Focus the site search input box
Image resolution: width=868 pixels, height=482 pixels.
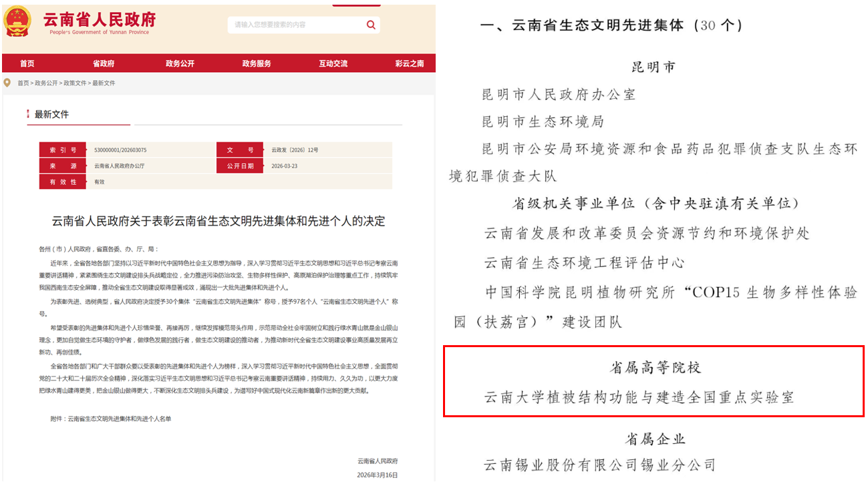[x=294, y=25]
